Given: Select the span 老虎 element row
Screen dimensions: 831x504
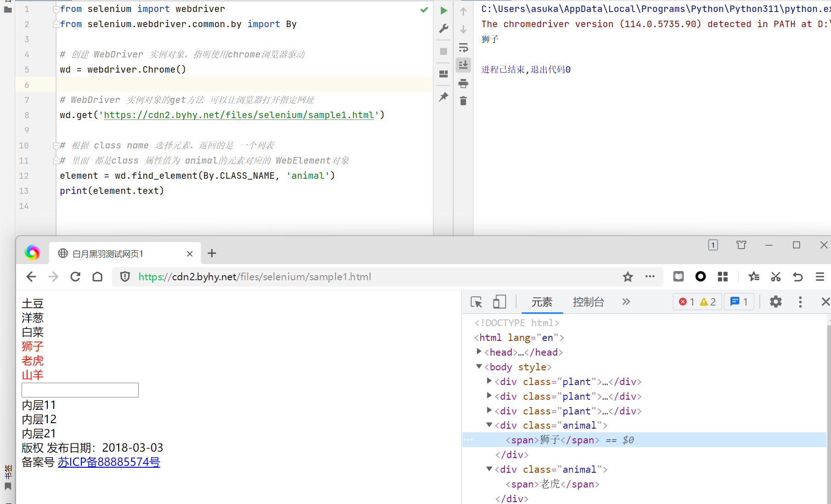Looking at the screenshot, I should [644, 484].
